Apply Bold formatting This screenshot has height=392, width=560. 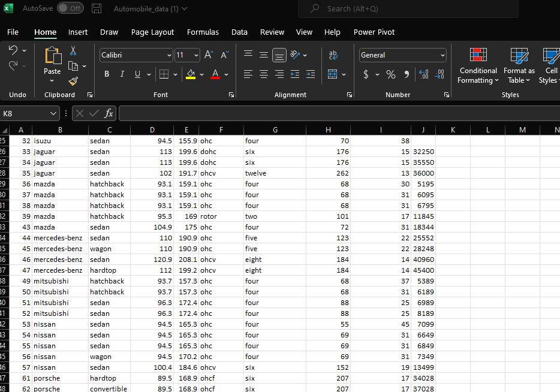[x=107, y=74]
